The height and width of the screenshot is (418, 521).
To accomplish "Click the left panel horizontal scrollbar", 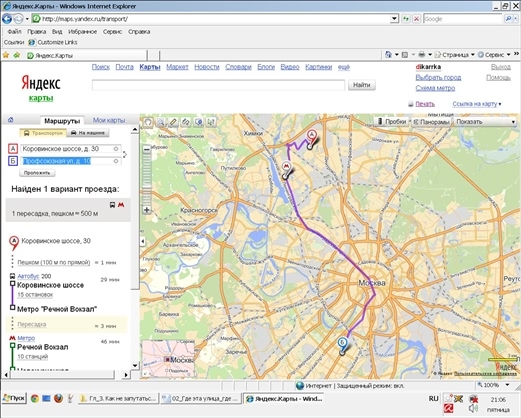I will coord(66,375).
